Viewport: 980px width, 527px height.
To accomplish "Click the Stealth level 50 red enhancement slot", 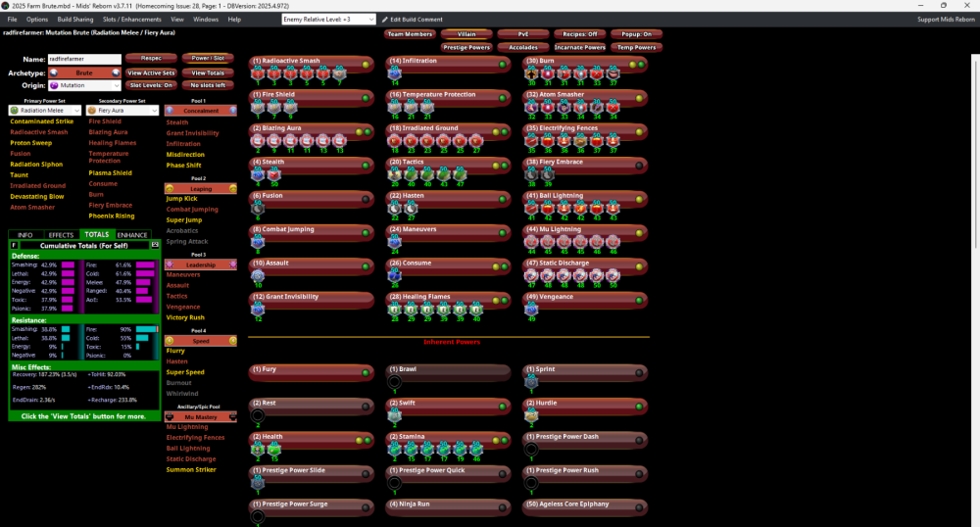I will click(273, 174).
